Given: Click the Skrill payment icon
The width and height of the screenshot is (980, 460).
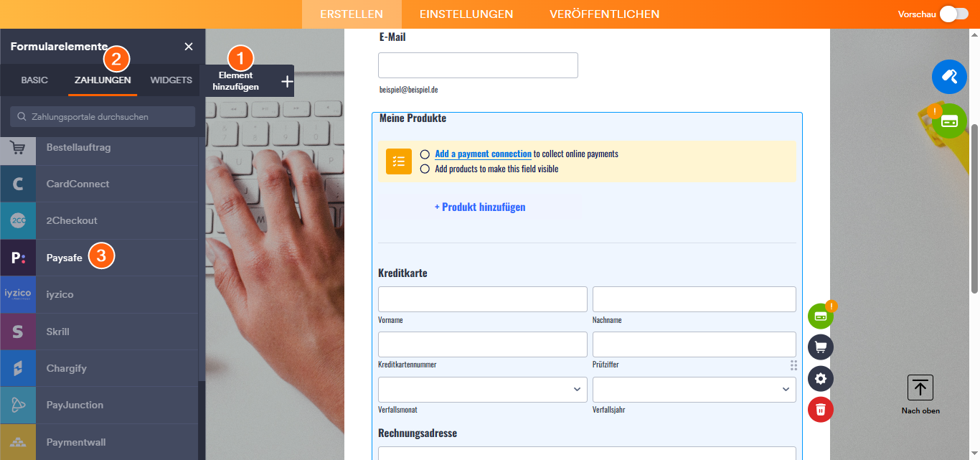Looking at the screenshot, I should (x=18, y=331).
